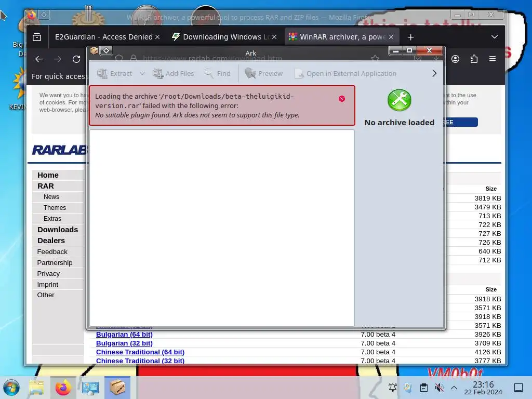The width and height of the screenshot is (532, 399).
Task: Switch to E2Guardian - Access Denied tab
Action: click(104, 37)
